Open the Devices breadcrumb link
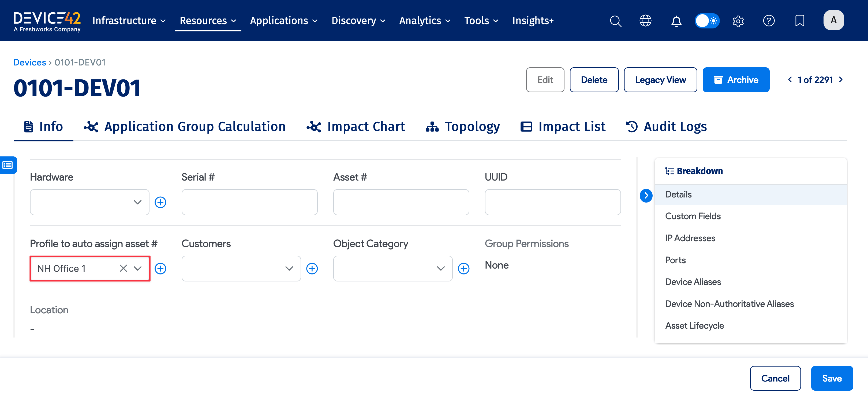 [x=30, y=62]
